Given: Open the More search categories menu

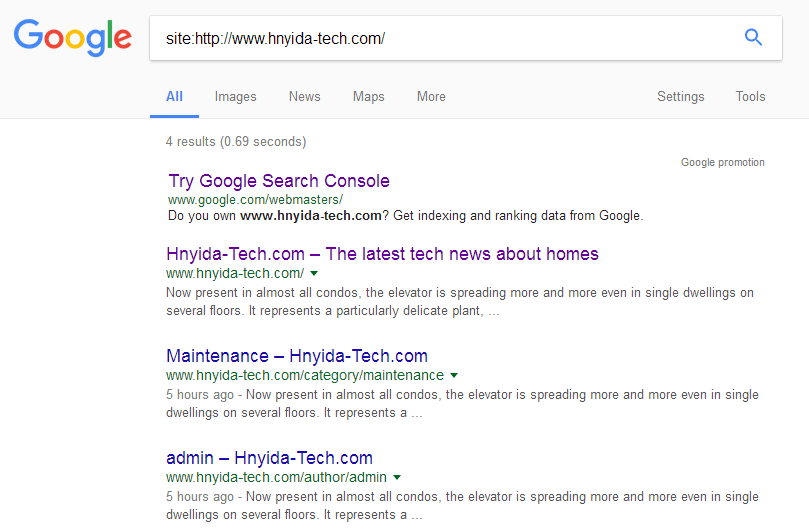Looking at the screenshot, I should pyautogui.click(x=431, y=96).
